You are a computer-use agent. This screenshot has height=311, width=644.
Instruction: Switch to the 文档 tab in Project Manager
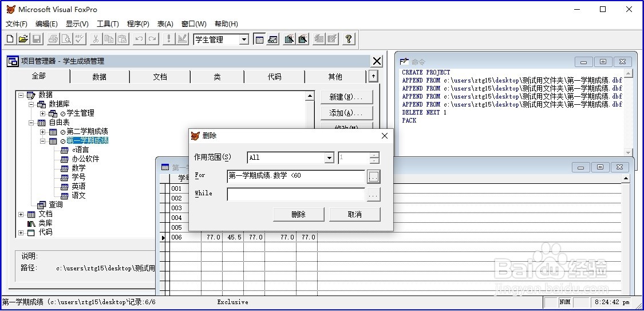(x=160, y=77)
